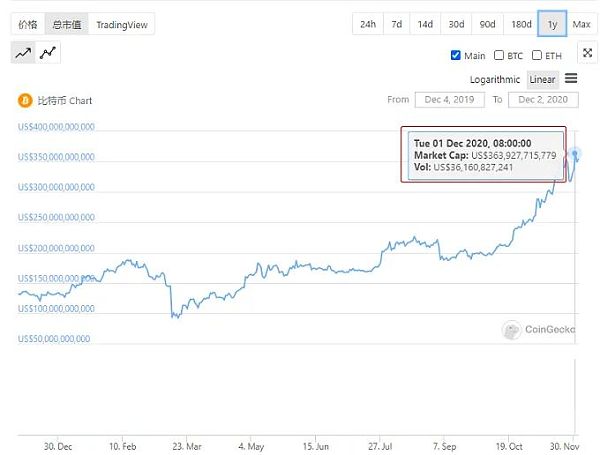The height and width of the screenshot is (455, 600).
Task: Click the orange Bitcoin logo icon
Action: 25,100
